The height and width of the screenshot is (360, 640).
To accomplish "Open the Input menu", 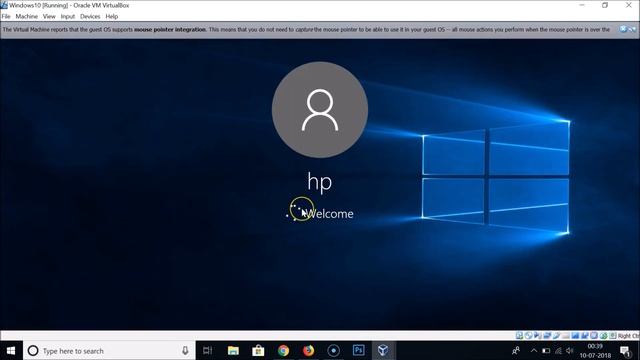I will pyautogui.click(x=68, y=16).
